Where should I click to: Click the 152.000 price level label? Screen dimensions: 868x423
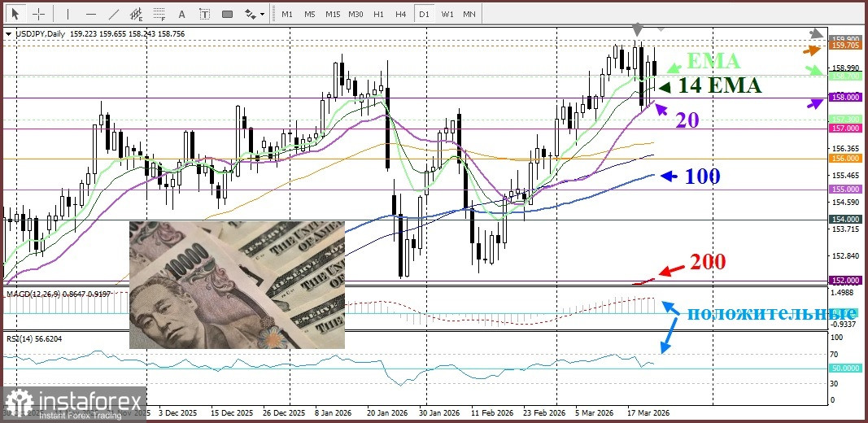tap(844, 280)
